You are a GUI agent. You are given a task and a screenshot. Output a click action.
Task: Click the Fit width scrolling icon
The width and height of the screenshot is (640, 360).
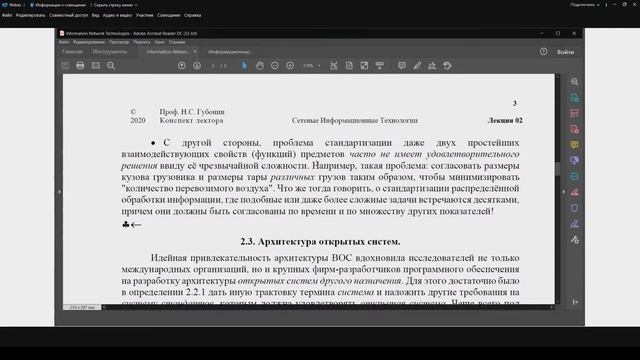coord(334,66)
